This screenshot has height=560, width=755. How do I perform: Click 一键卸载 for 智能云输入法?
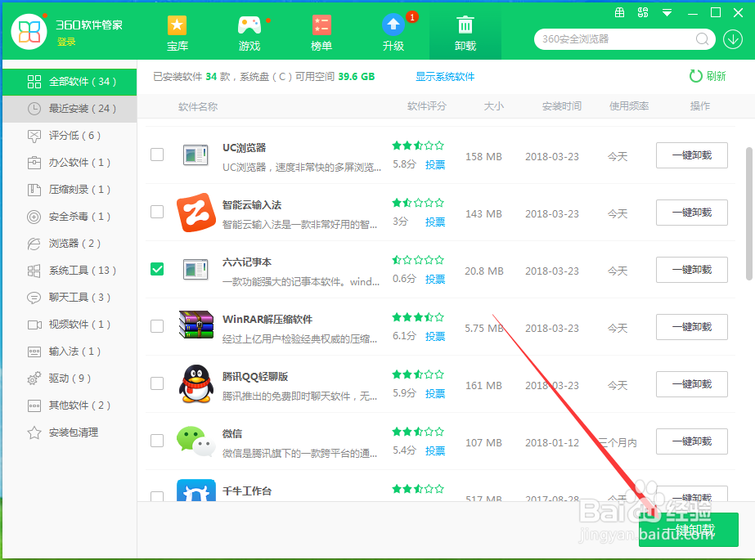691,213
